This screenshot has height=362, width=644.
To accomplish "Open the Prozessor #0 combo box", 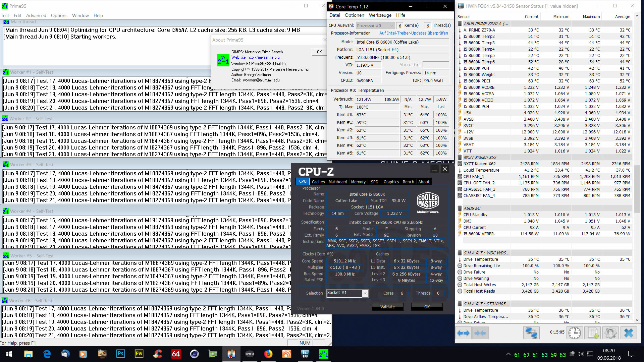I will (375, 25).
